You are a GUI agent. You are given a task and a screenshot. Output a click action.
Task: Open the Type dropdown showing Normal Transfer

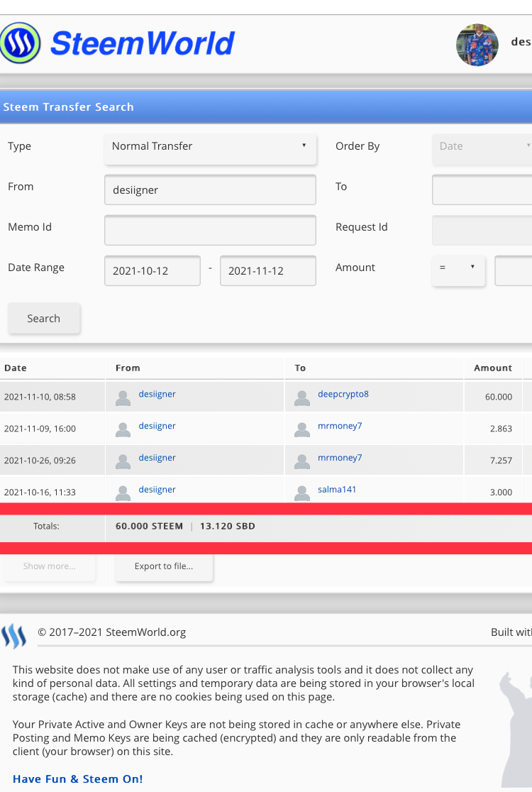[211, 149]
